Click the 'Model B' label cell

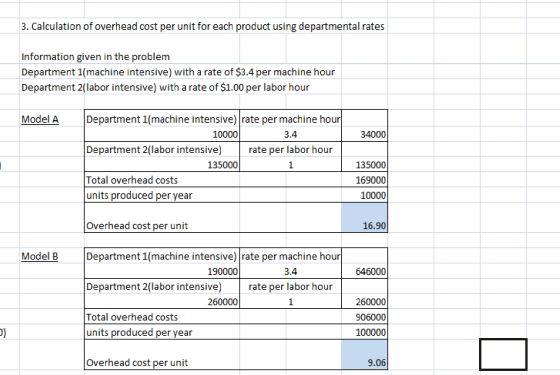click(40, 256)
